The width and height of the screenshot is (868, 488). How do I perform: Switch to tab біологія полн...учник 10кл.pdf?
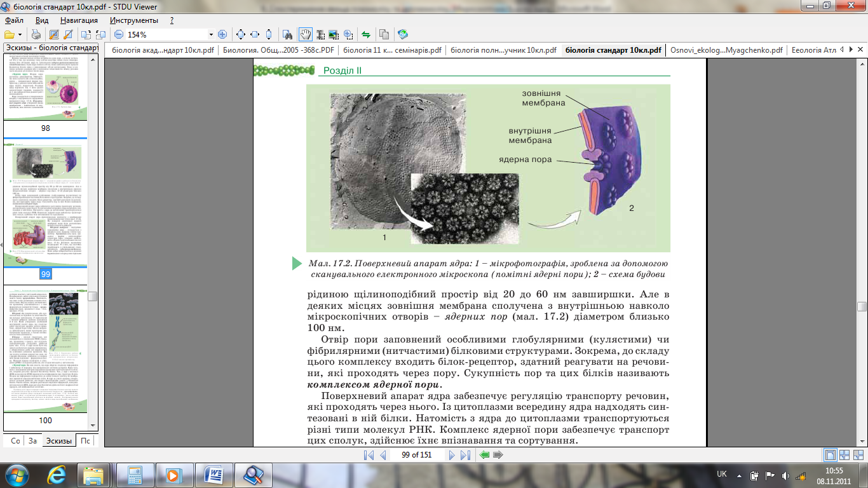(x=504, y=50)
